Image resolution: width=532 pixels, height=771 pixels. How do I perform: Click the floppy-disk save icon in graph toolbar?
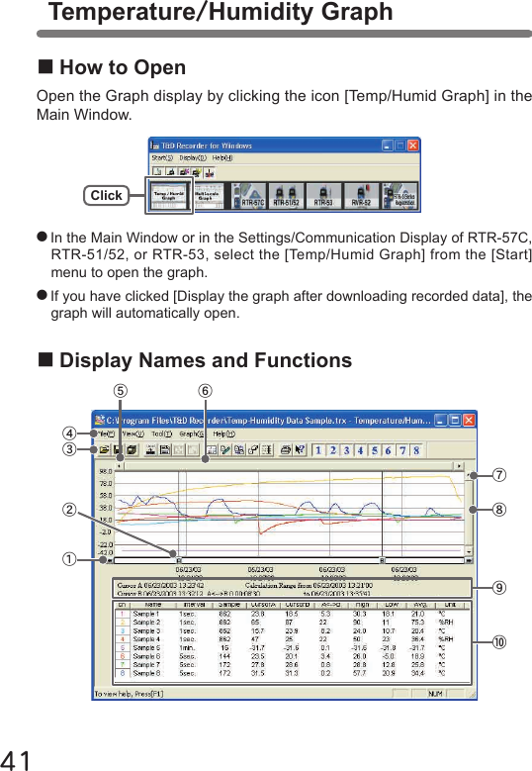point(118,449)
